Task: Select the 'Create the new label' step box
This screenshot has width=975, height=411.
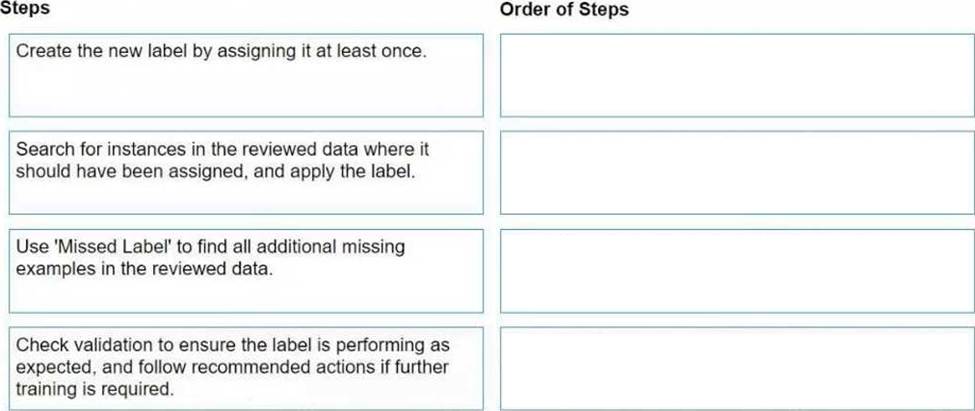Action: click(x=246, y=75)
